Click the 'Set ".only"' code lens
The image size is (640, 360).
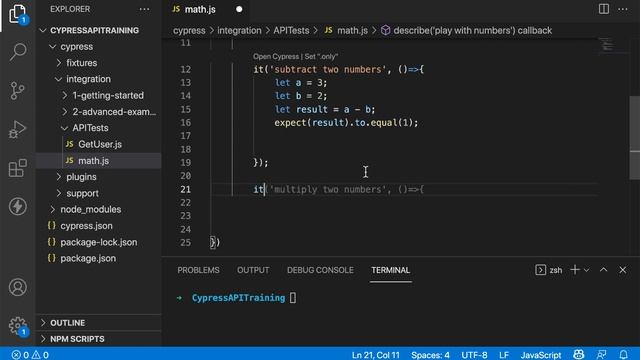pyautogui.click(x=321, y=57)
